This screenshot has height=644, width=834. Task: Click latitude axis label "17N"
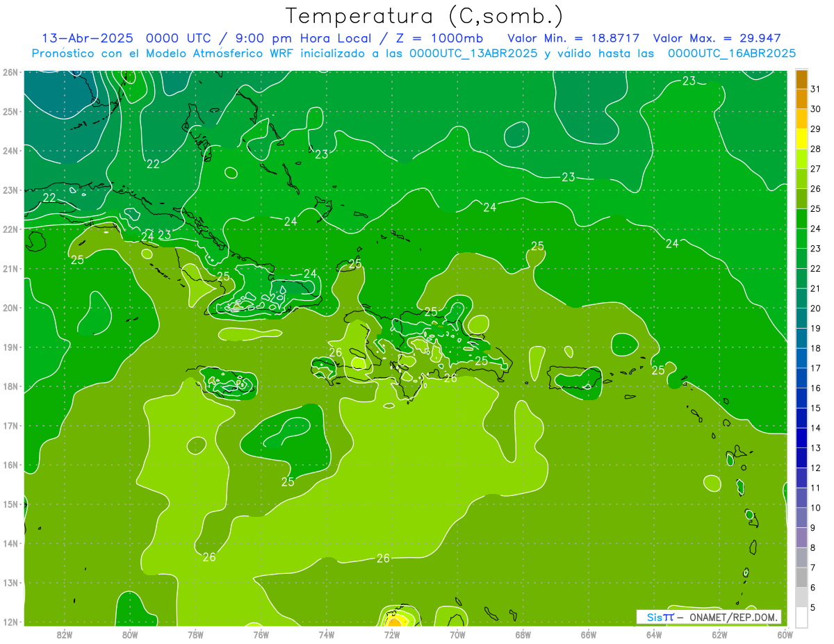tap(10, 425)
